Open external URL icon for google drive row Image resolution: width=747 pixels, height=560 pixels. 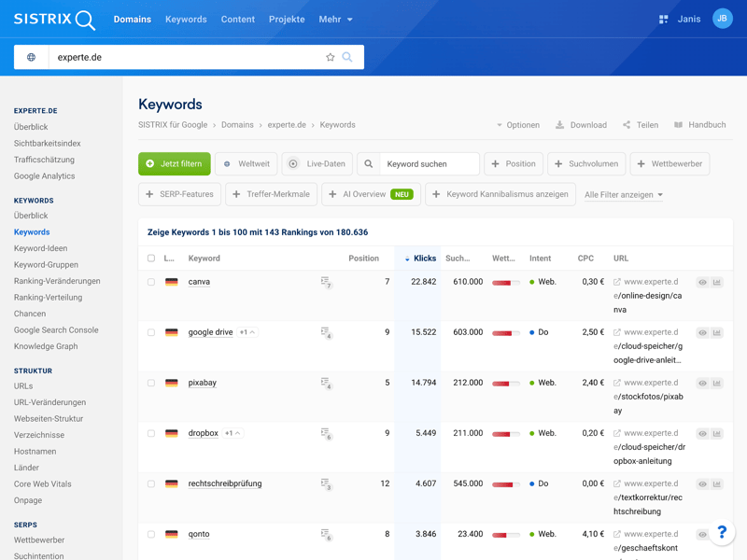(x=617, y=332)
